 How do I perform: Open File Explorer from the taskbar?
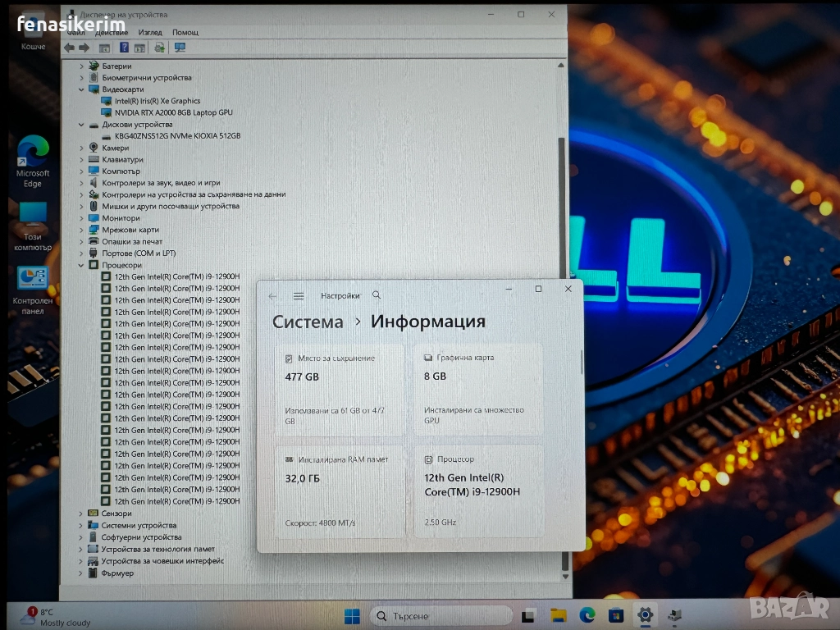(559, 615)
